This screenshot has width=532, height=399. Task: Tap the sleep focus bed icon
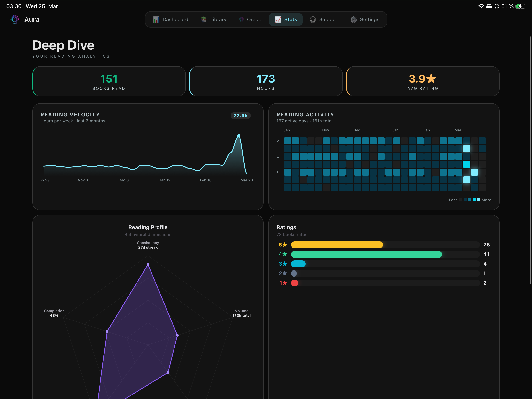point(489,6)
